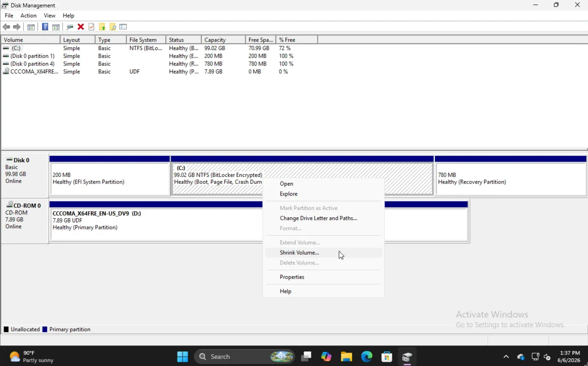Click the checkmark page toolbar icon
Viewport: 588px width, 366px height.
coord(92,27)
